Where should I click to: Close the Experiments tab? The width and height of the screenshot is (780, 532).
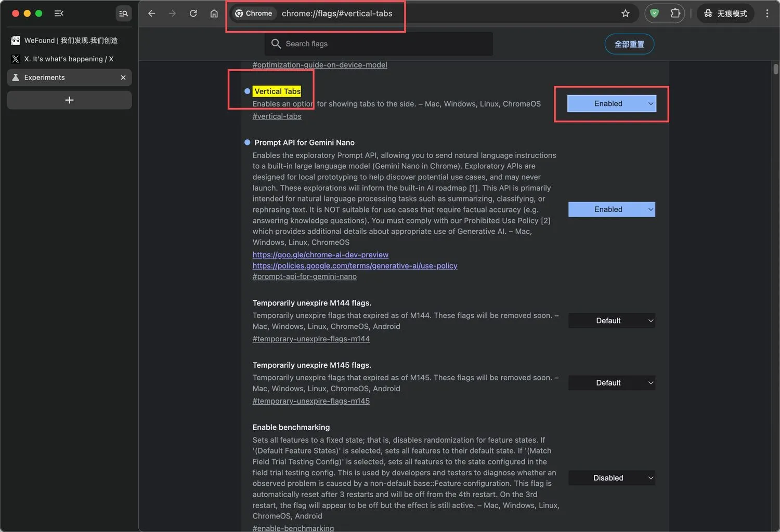[x=123, y=77]
